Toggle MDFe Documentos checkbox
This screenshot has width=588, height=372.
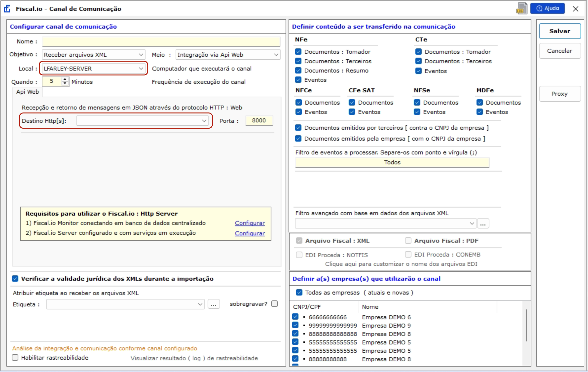[480, 102]
